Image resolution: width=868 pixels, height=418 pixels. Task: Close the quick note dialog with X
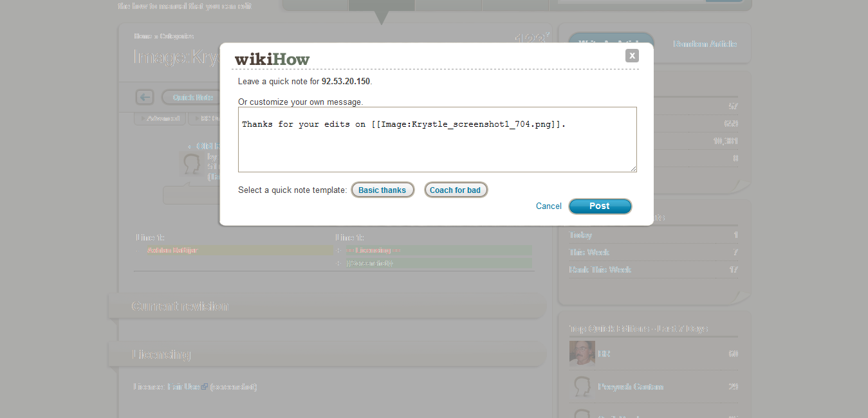(x=632, y=56)
